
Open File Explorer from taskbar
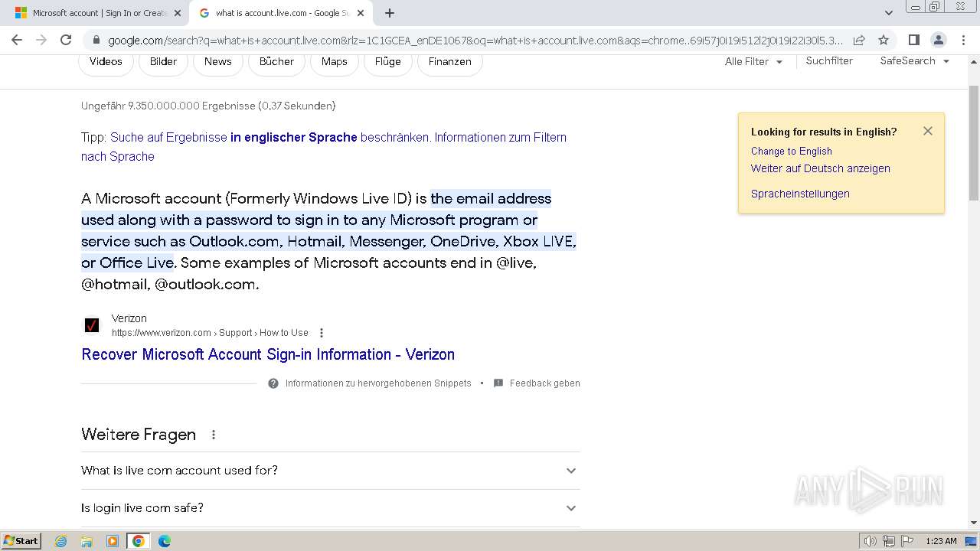click(x=87, y=541)
